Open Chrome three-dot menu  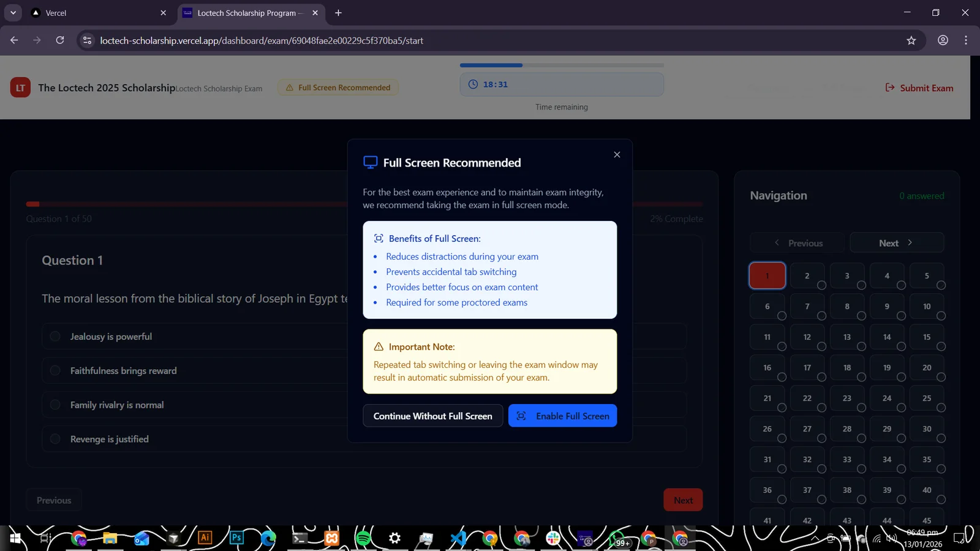966,40
